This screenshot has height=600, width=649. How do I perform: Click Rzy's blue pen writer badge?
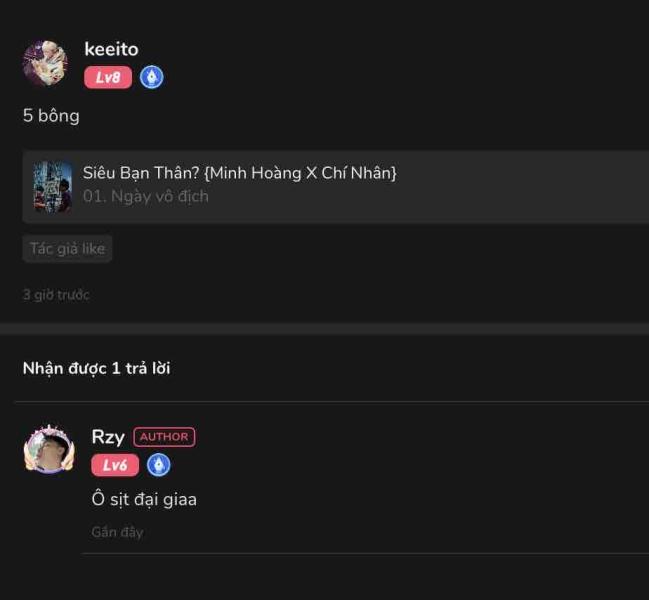click(x=159, y=465)
